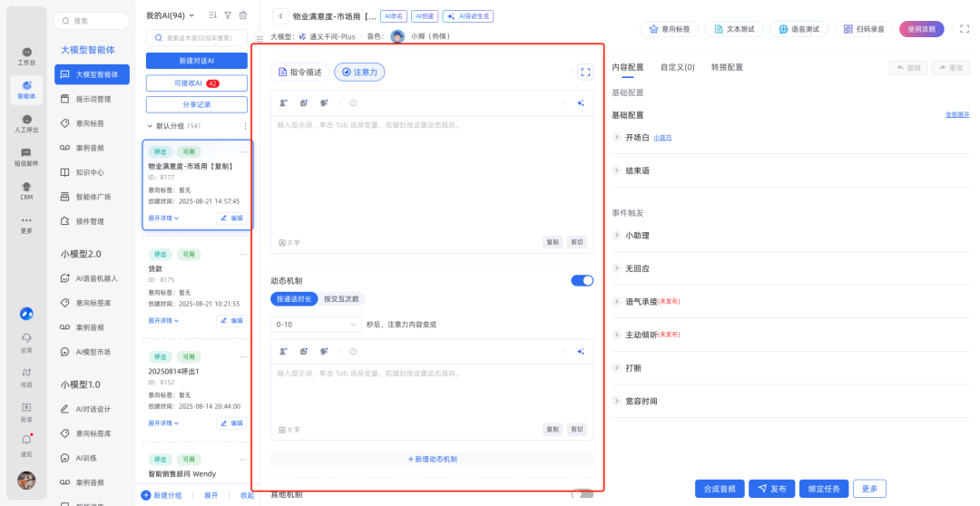Click the sort icon next to 我的AI

tap(212, 15)
